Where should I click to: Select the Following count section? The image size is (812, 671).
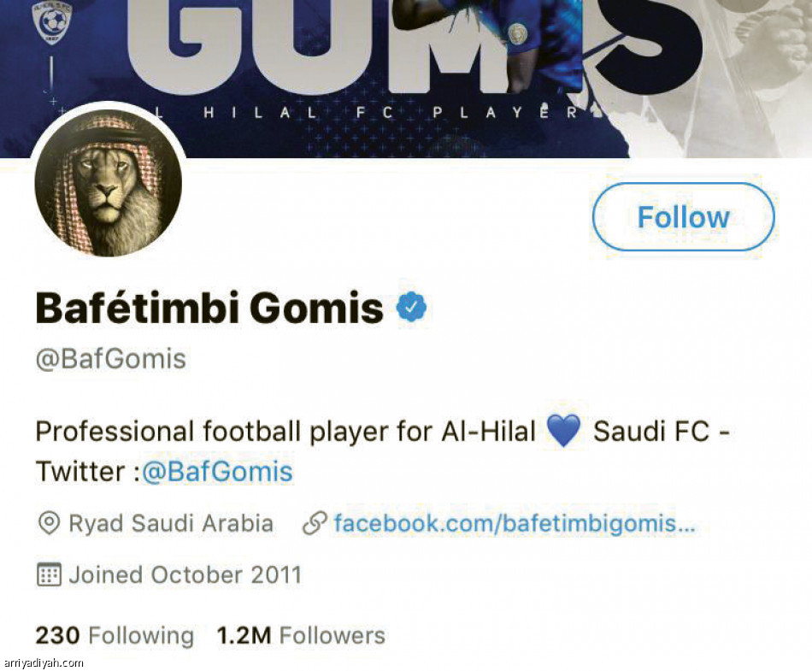(x=113, y=635)
